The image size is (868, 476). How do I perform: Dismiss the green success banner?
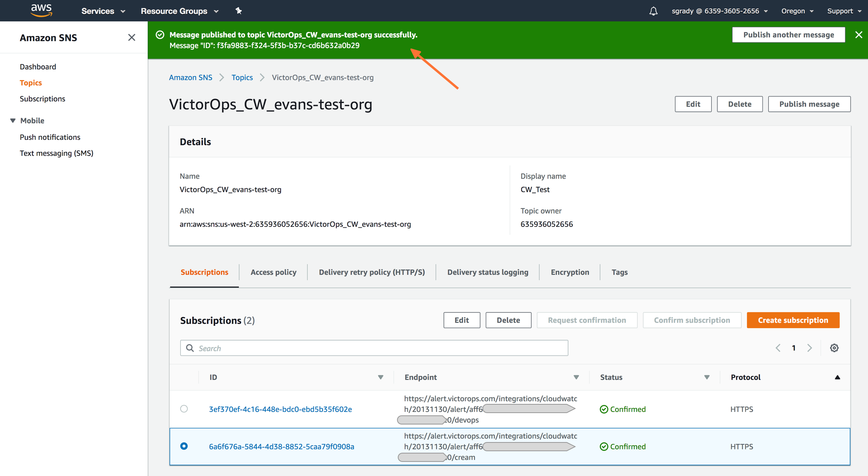point(858,35)
